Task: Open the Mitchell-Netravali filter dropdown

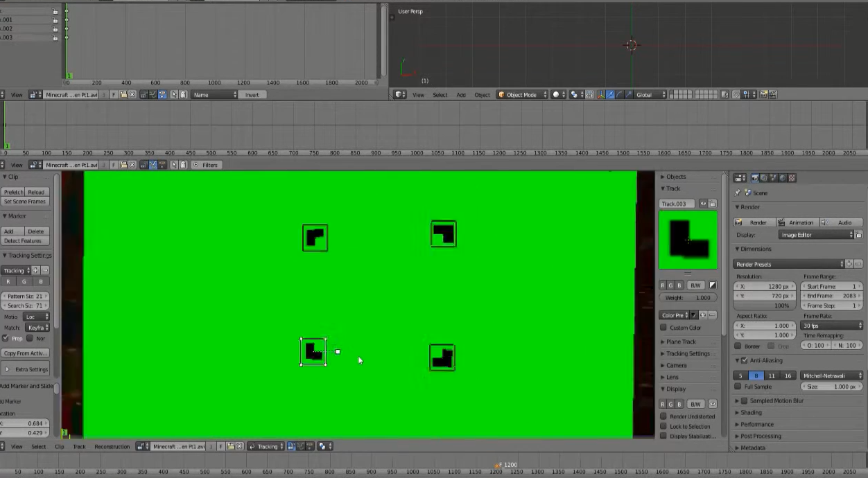Action: (831, 375)
